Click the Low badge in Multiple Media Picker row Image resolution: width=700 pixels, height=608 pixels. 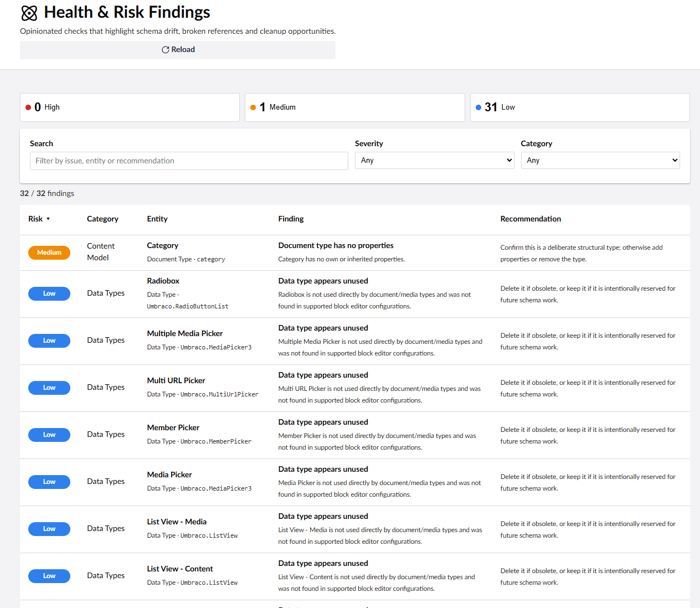tap(49, 341)
